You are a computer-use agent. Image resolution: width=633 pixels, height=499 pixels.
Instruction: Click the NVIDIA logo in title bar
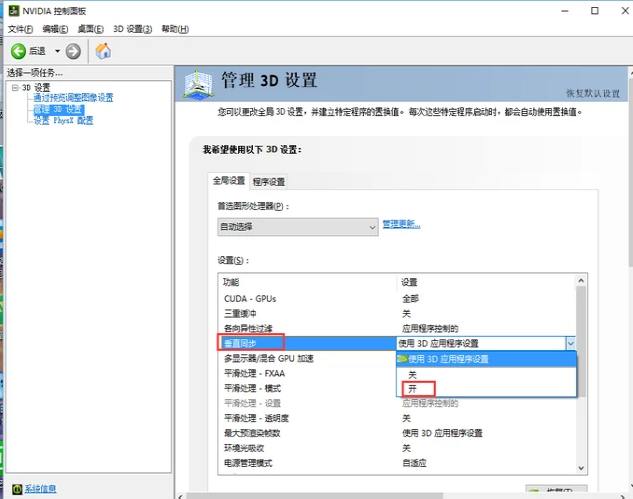[10, 10]
